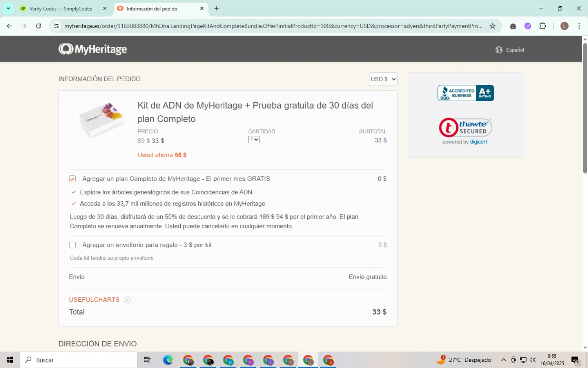Open the notification center icon
This screenshot has height=368, width=588.
pyautogui.click(x=575, y=360)
